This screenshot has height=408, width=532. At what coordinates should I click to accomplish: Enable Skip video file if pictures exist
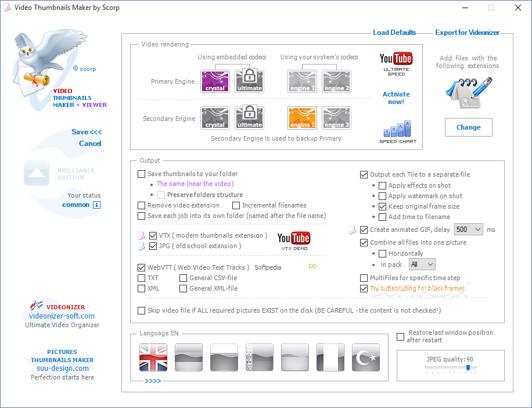pos(142,310)
